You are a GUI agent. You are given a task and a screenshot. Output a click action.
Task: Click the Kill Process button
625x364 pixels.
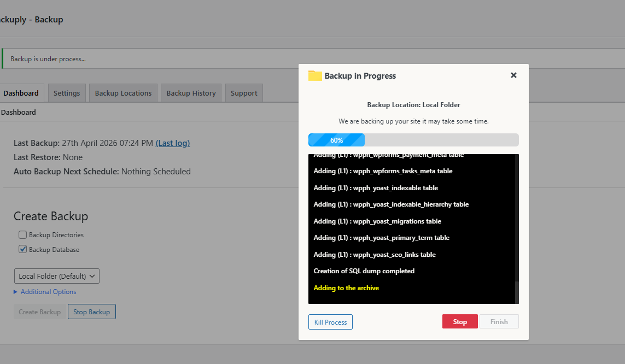click(x=330, y=322)
